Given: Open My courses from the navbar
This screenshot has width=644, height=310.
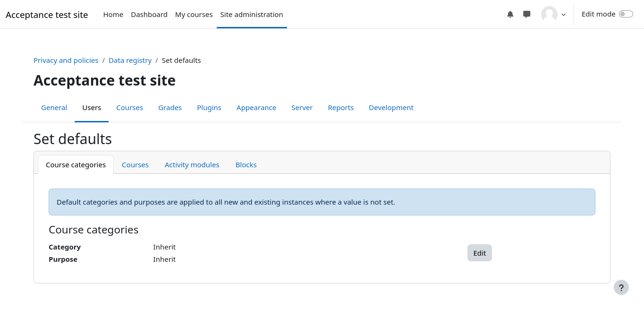Looking at the screenshot, I should coord(194,15).
